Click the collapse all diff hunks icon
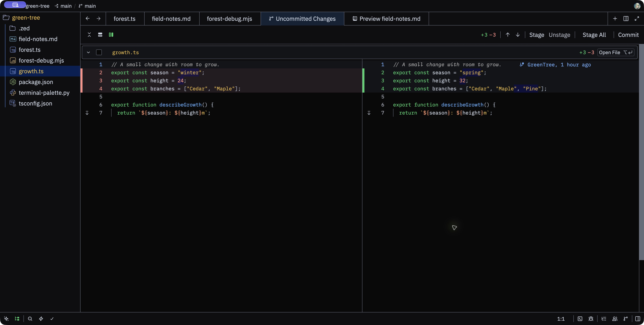 tap(89, 35)
